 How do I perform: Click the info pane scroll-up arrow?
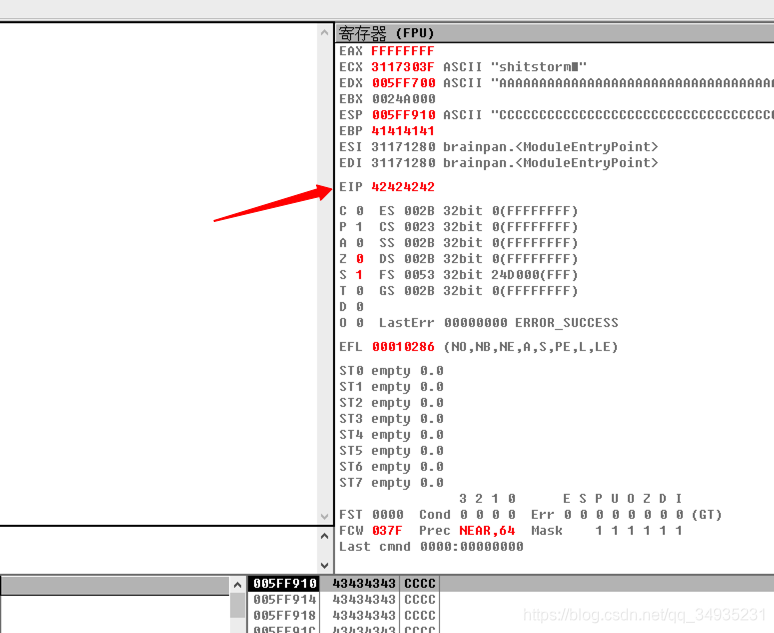(324, 536)
